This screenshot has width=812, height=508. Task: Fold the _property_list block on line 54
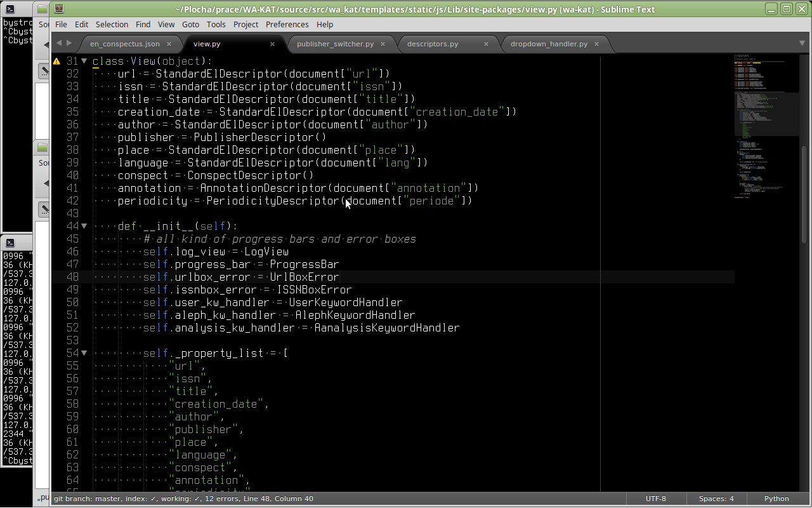(x=84, y=353)
